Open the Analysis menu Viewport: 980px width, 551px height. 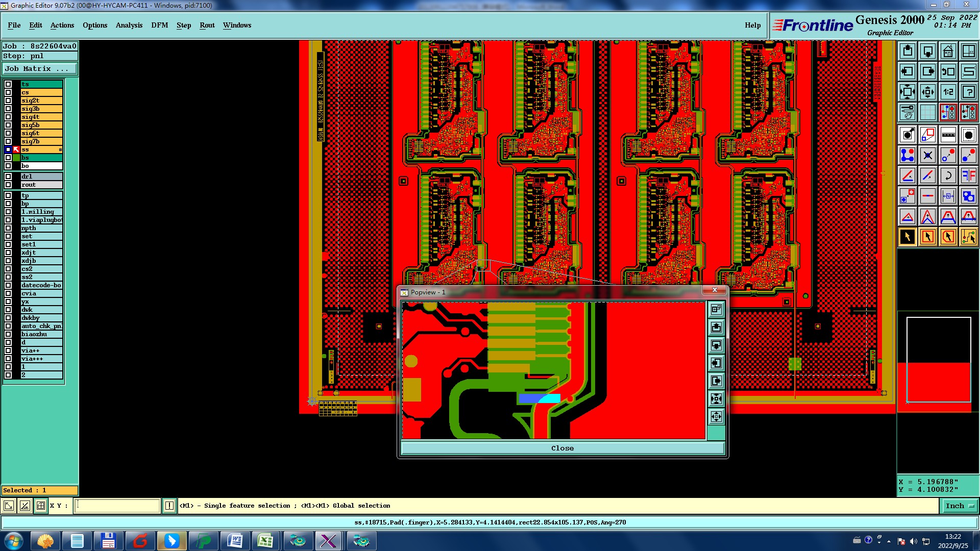coord(129,25)
